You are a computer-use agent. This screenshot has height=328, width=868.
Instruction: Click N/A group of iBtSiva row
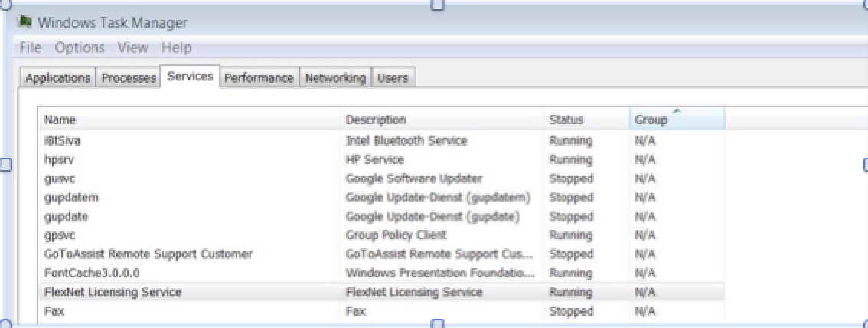[645, 141]
